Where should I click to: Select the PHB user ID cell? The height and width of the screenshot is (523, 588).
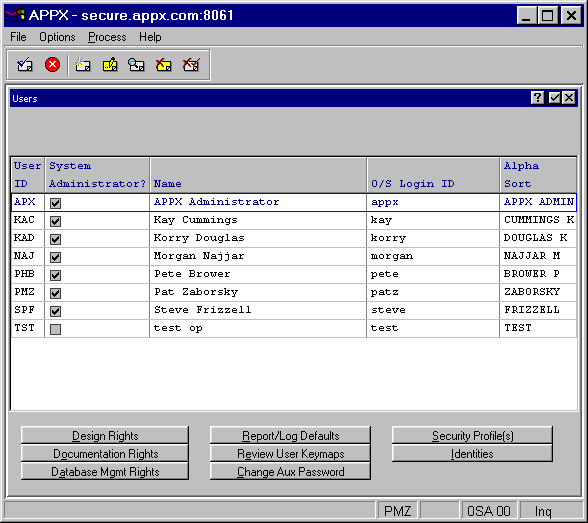tap(28, 274)
